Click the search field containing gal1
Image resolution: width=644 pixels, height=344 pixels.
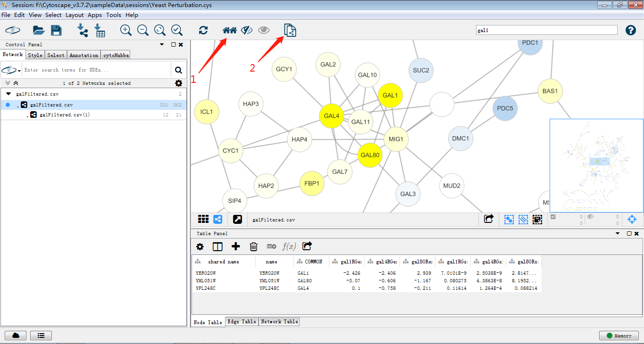pyautogui.click(x=546, y=30)
